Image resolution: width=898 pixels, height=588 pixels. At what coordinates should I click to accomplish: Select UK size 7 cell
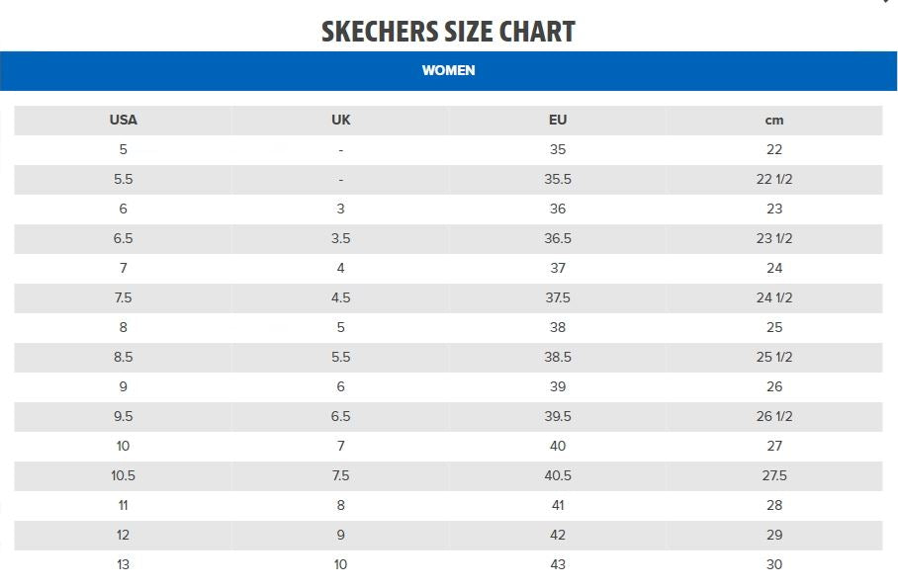pos(341,446)
